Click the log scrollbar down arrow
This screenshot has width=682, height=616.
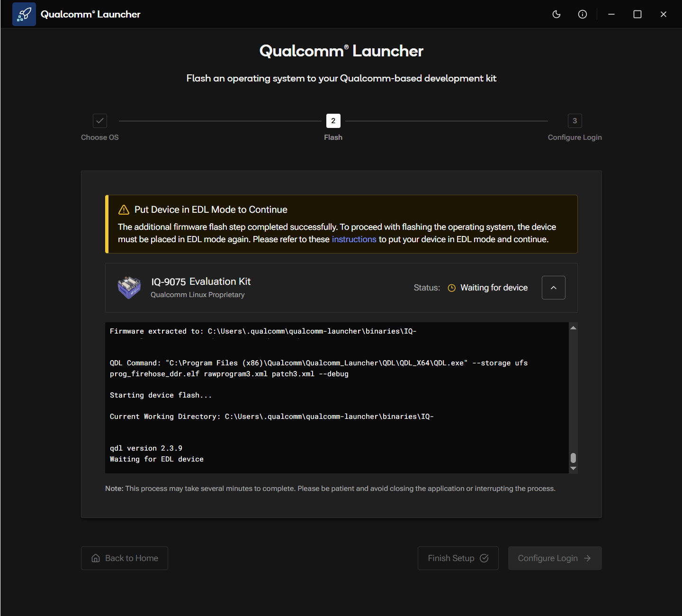pos(574,468)
